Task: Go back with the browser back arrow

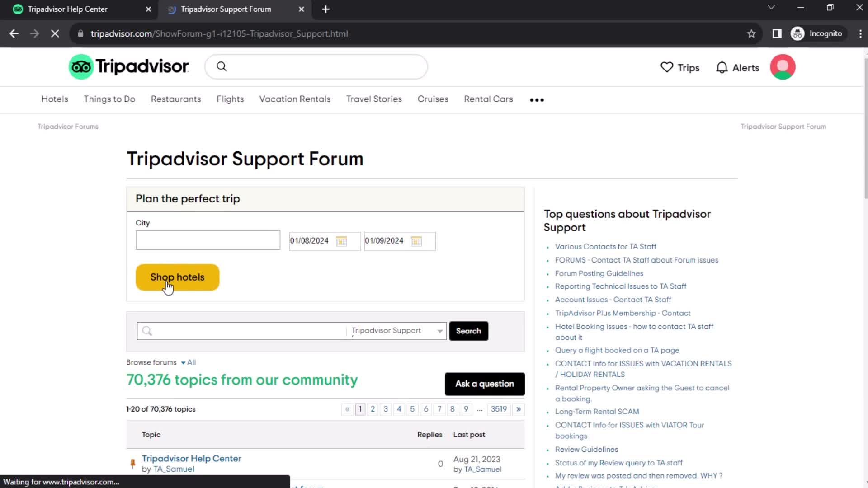Action: tap(14, 34)
